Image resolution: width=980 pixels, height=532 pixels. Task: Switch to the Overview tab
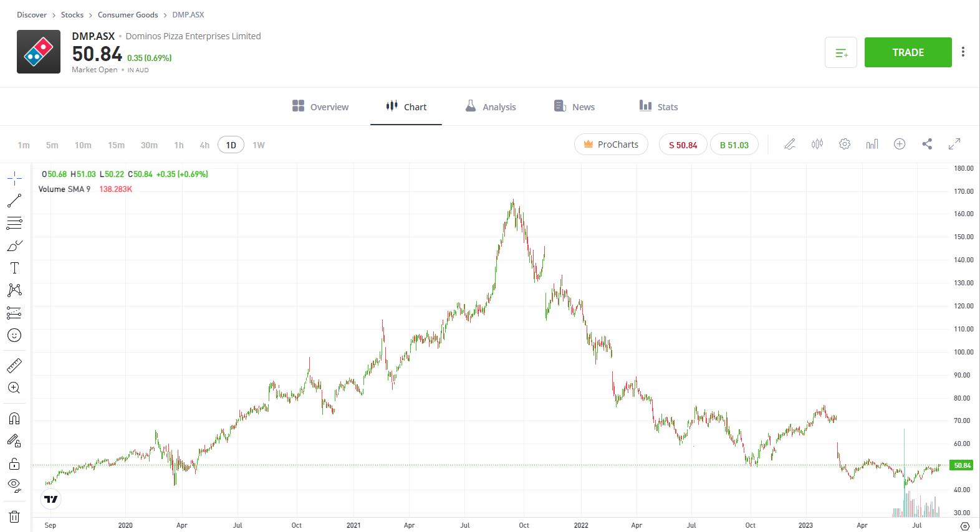coord(320,107)
